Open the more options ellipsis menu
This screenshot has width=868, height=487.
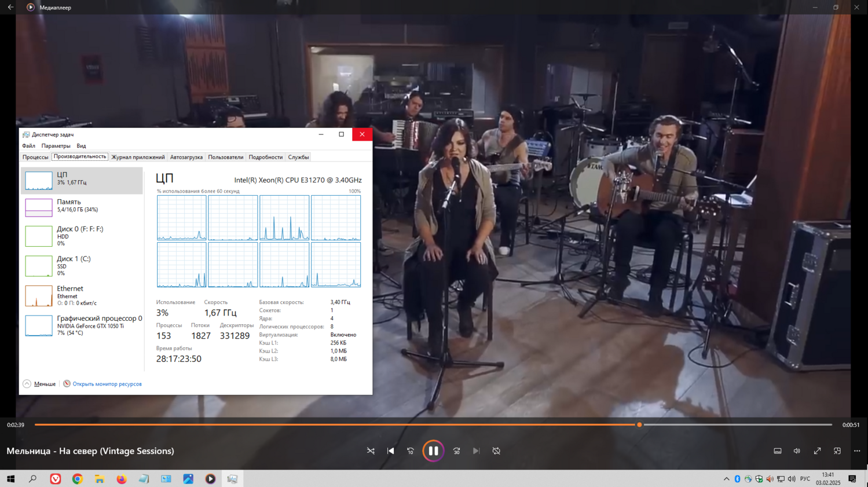click(x=857, y=451)
